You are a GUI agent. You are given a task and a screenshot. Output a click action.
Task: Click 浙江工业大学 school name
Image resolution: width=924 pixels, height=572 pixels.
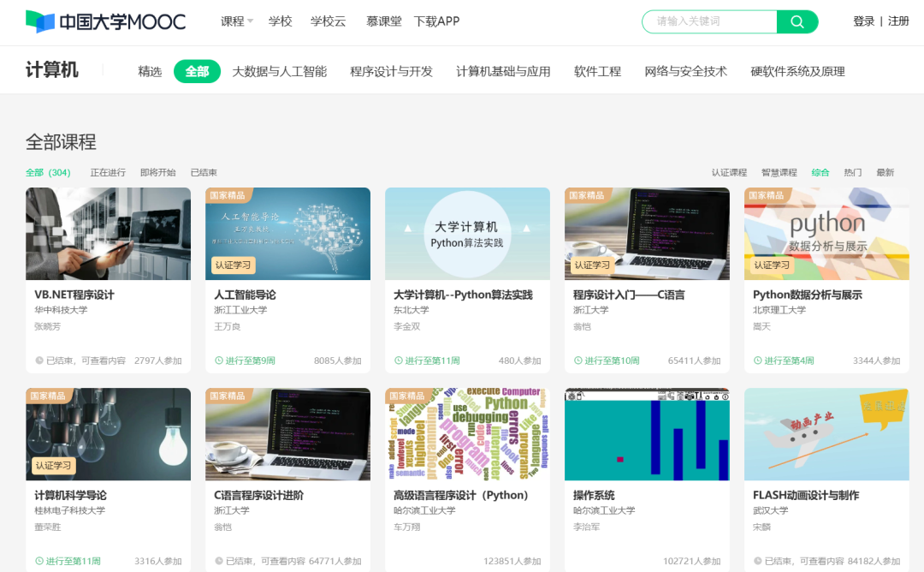pos(240,310)
